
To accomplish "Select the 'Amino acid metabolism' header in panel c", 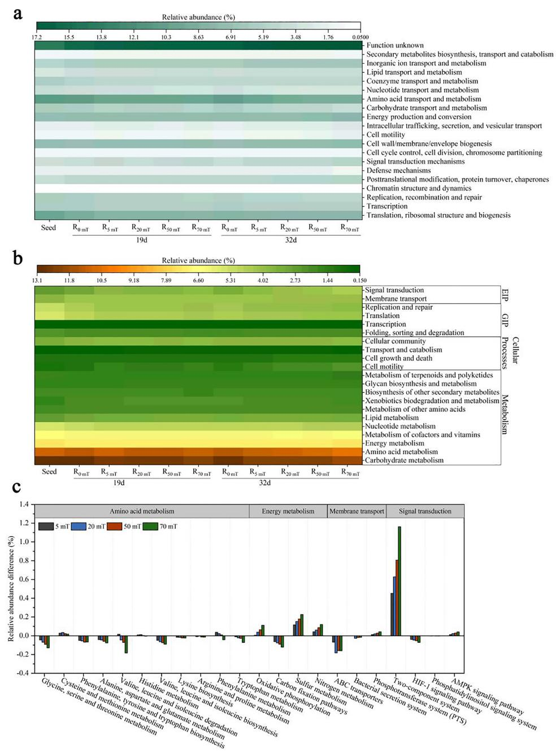I will (x=142, y=511).
